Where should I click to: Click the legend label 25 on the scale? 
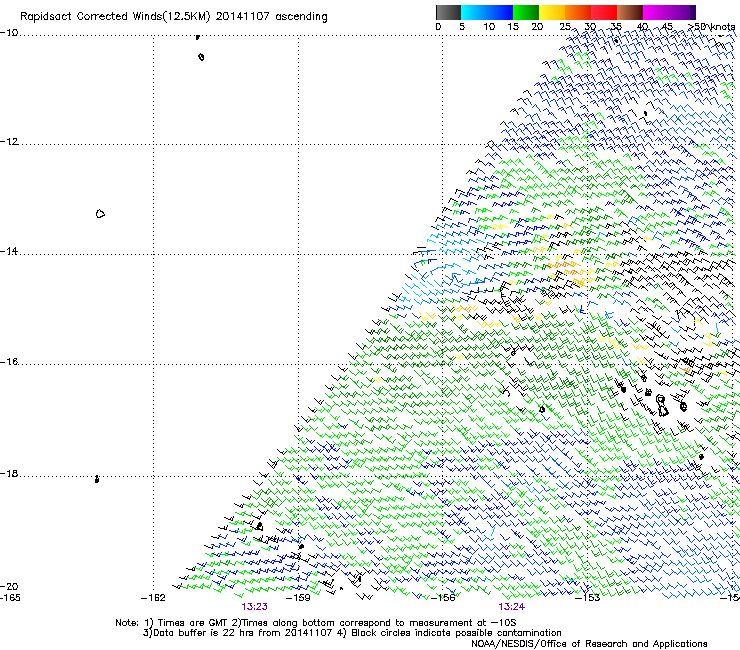[565, 27]
